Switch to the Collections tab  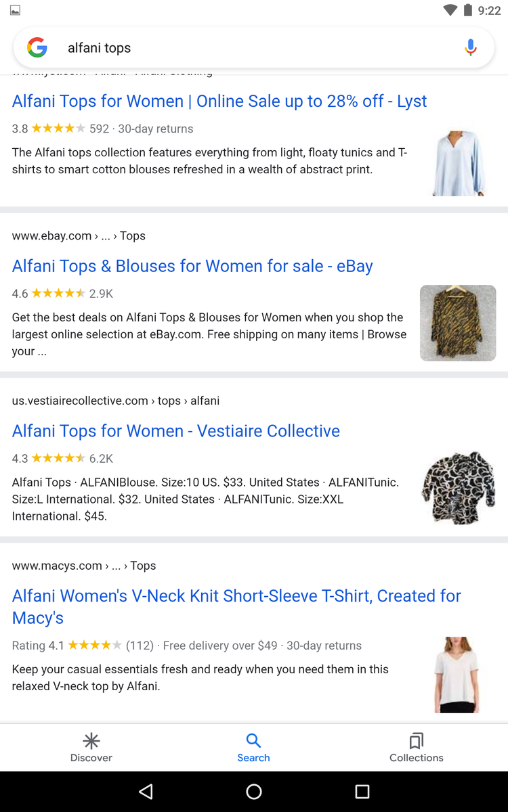click(416, 747)
